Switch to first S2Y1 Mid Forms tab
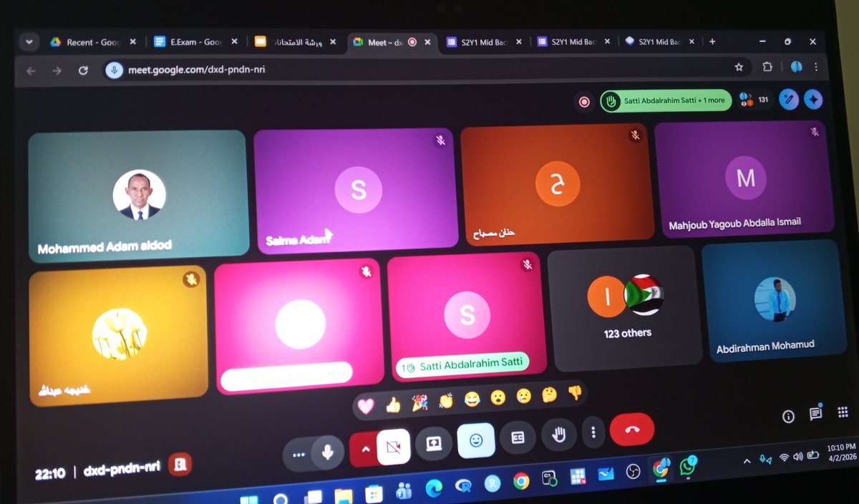Viewport: 859px width, 504px height. [485, 42]
